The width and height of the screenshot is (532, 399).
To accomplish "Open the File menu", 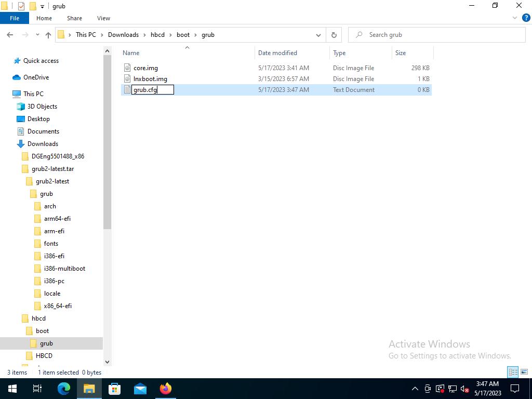I will point(15,18).
